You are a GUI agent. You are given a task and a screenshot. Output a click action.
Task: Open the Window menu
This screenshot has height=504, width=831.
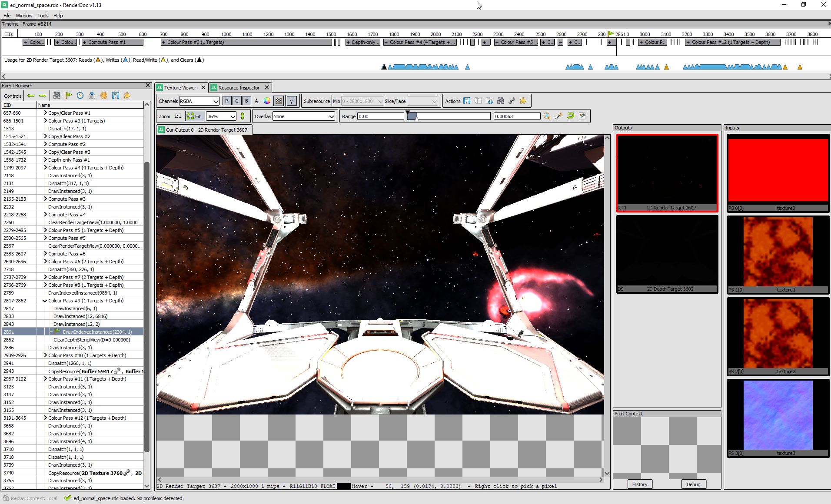pyautogui.click(x=24, y=16)
